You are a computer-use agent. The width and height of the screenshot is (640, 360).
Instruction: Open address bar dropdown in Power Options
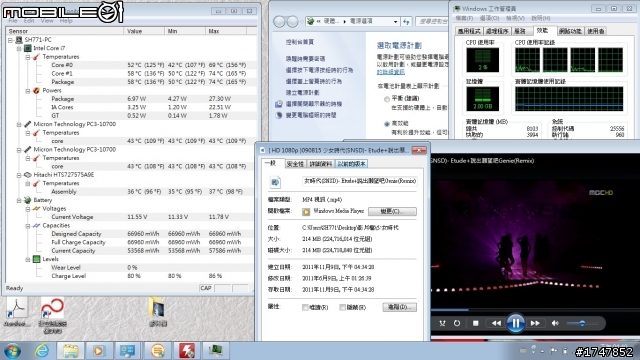(396, 22)
